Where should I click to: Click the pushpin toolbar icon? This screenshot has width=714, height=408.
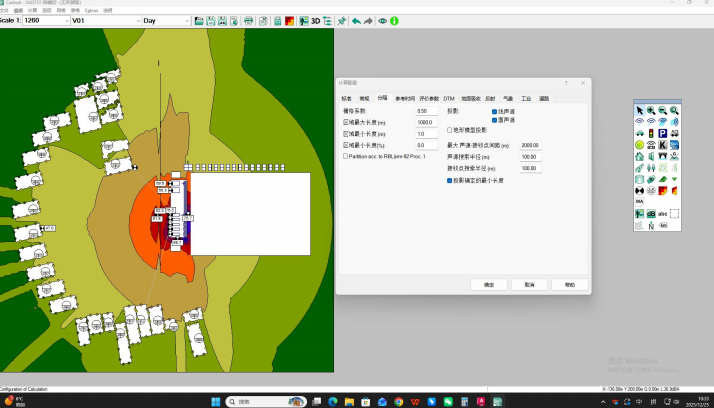point(342,21)
